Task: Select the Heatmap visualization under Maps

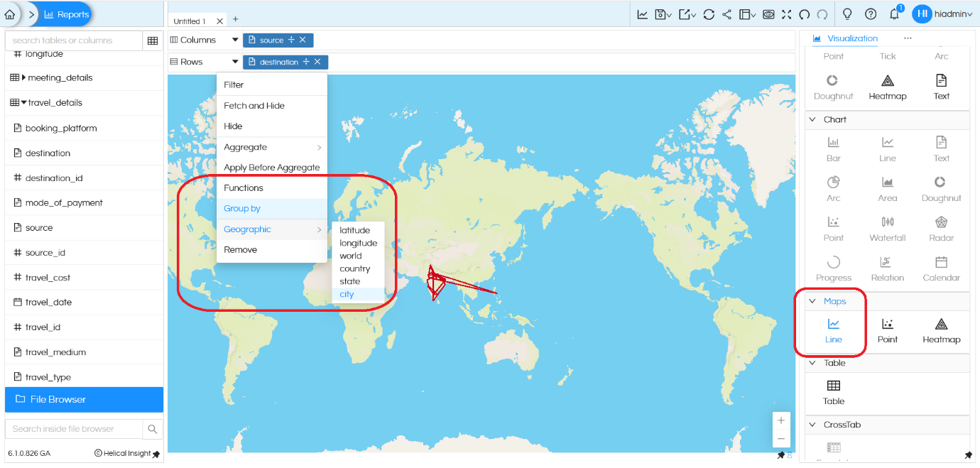Action: pos(941,332)
